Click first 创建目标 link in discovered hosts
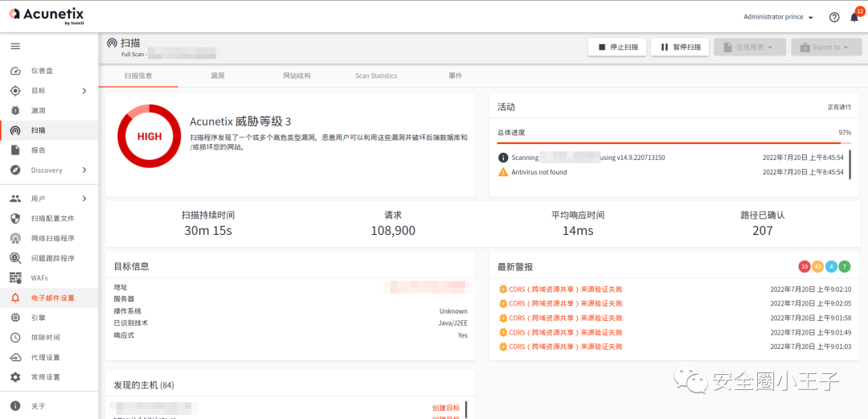 pyautogui.click(x=445, y=408)
